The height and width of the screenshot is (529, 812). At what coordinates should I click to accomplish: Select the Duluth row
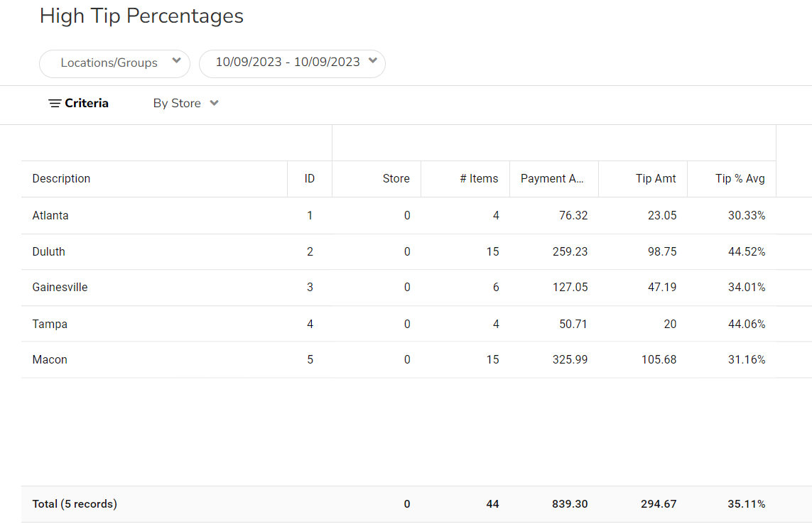pos(49,252)
